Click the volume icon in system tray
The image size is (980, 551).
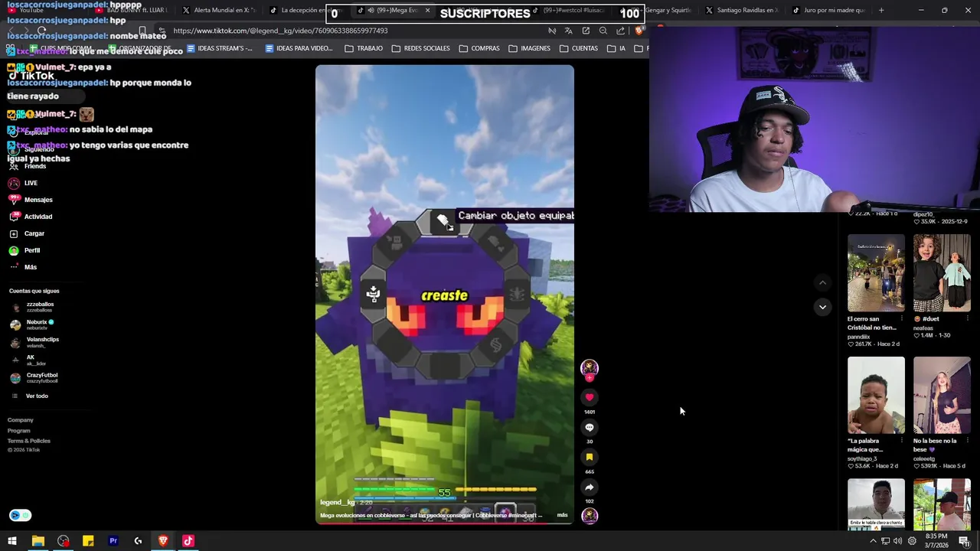click(x=897, y=541)
